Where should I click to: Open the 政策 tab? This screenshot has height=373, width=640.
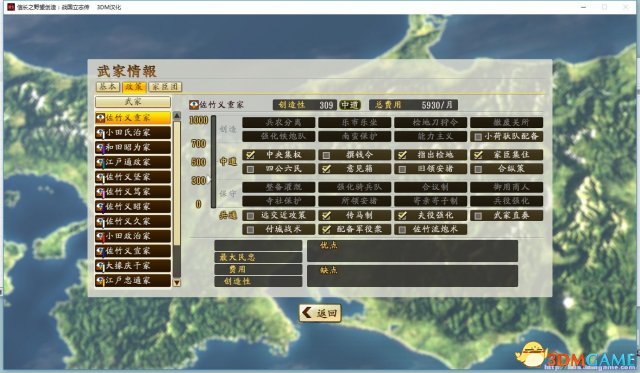[134, 87]
